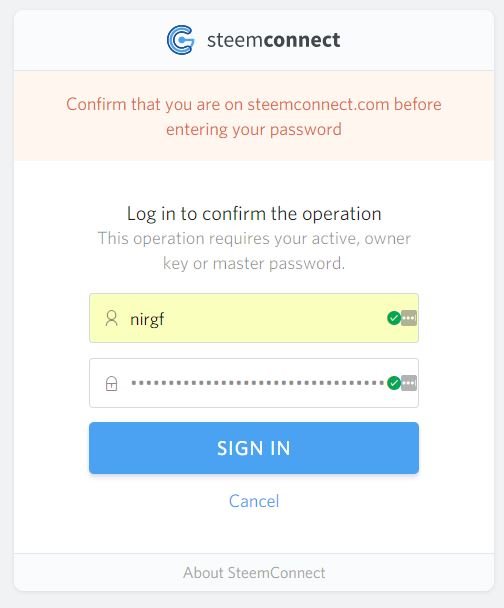
Task: Click the 'master password' text under heading
Action: (278, 264)
